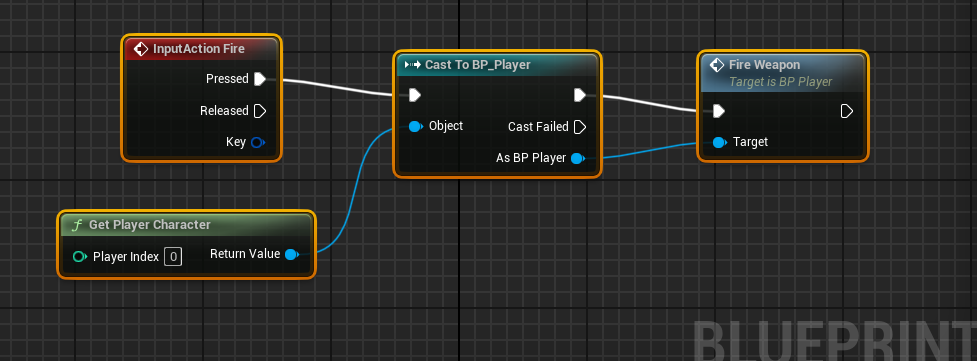Click the As BP Player output pin

[578, 158]
